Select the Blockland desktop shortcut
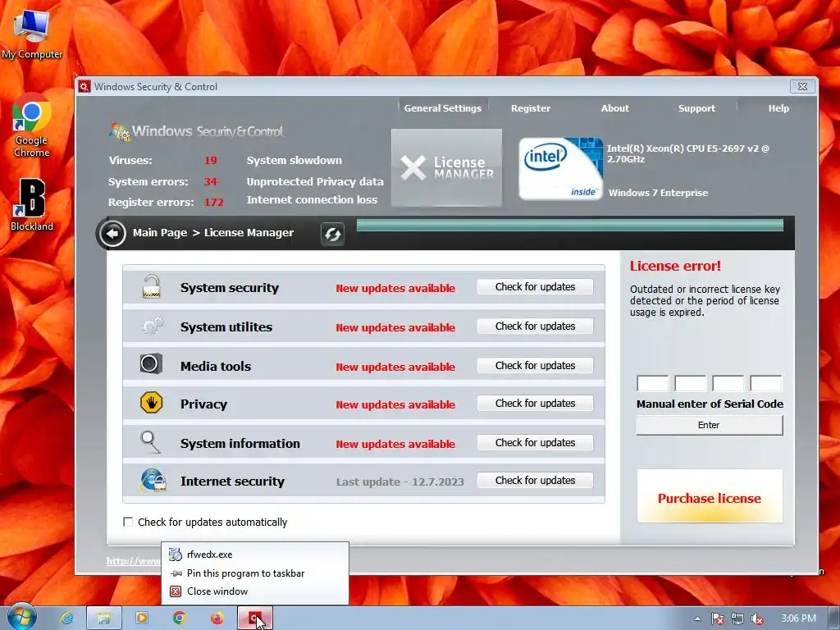840x630 pixels. point(32,204)
